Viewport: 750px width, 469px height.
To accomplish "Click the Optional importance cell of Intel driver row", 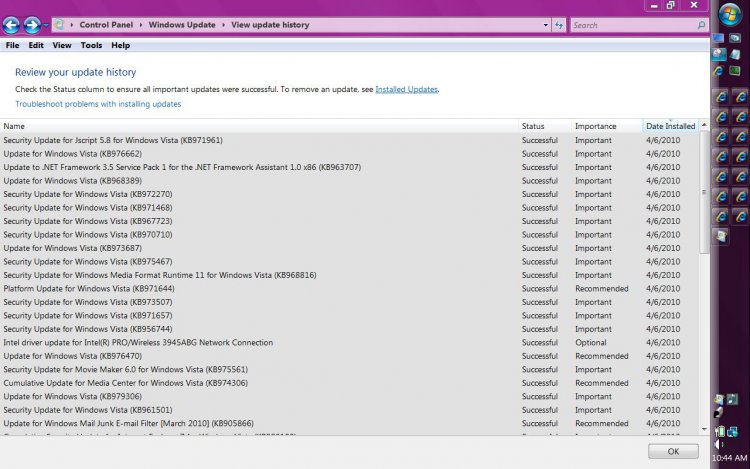I will pos(591,343).
